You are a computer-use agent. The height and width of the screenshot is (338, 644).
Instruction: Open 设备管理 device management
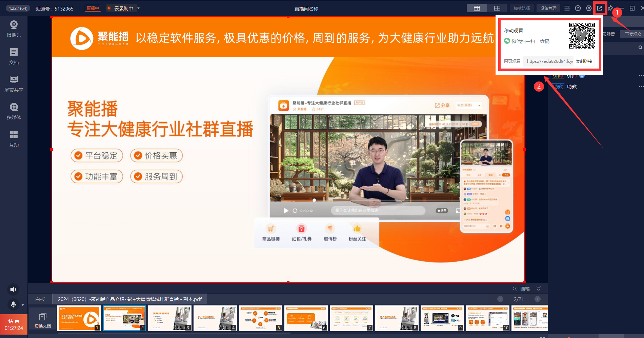[548, 8]
